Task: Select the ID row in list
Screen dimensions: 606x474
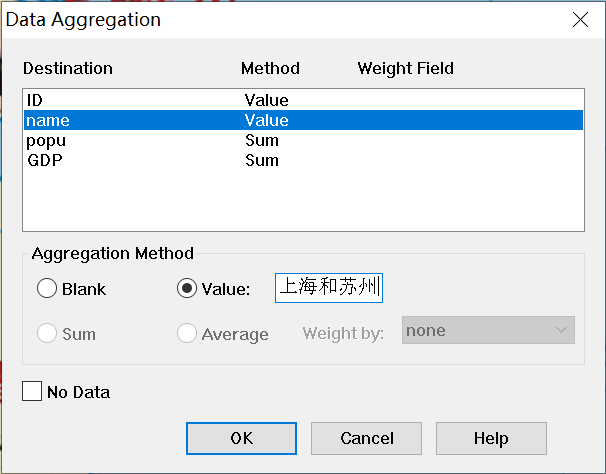Action: point(34,100)
